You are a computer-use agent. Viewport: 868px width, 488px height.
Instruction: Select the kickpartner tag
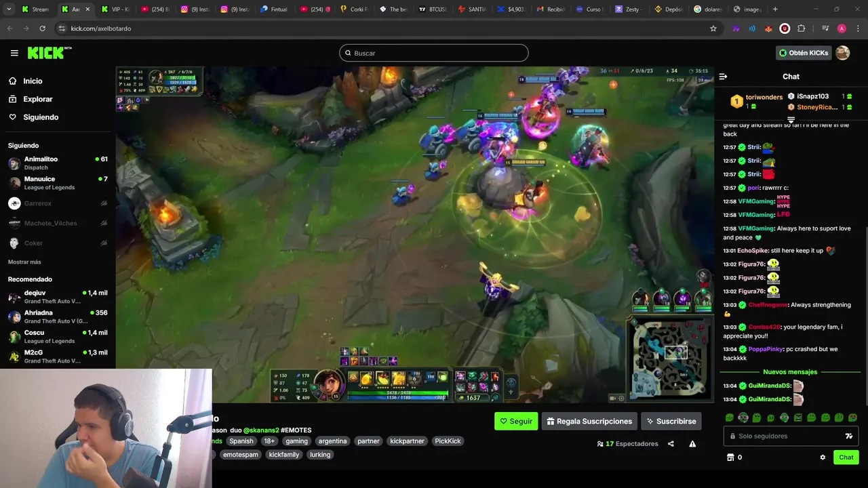click(407, 441)
